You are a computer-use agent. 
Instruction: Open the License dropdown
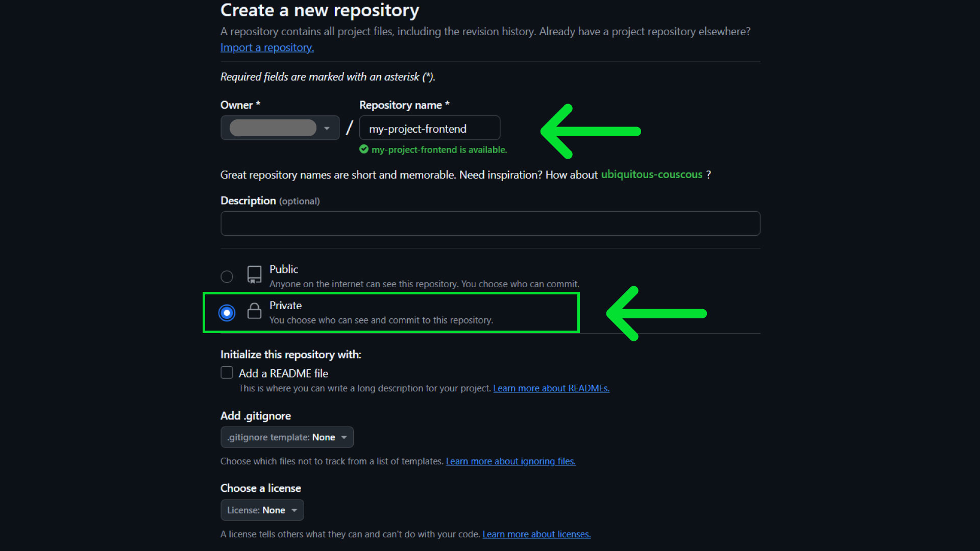coord(262,510)
